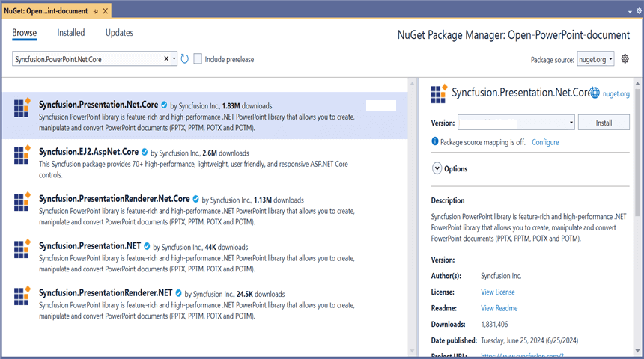Click the date published value June 25, 2024
The height and width of the screenshot is (359, 644).
[529, 340]
